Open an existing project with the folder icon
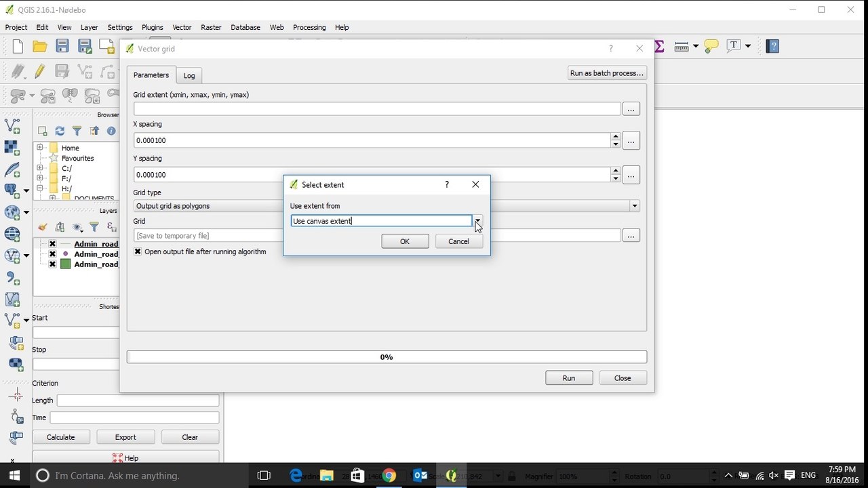This screenshot has width=868, height=488. point(40,46)
